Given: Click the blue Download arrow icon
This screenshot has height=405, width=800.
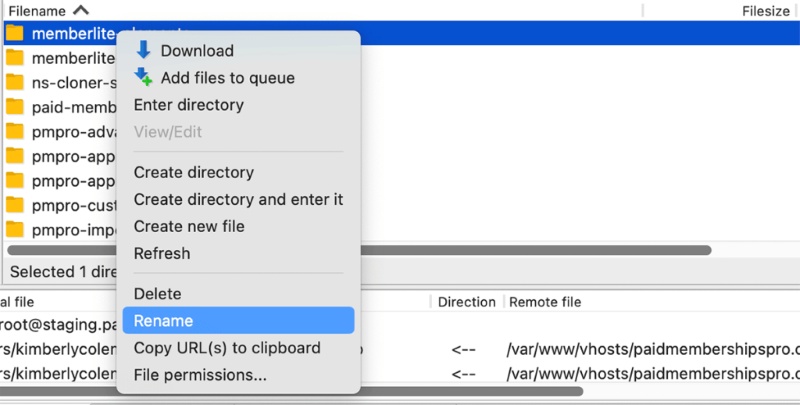Looking at the screenshot, I should pos(143,51).
